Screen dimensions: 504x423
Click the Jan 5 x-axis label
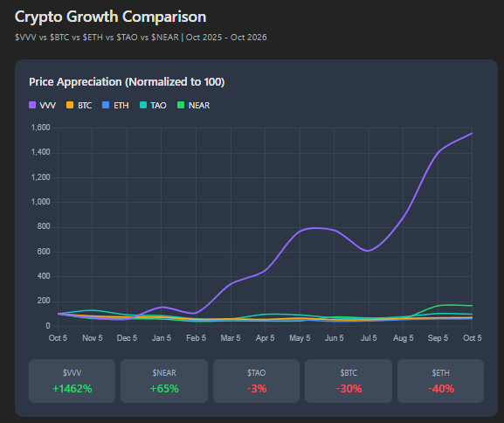pyautogui.click(x=162, y=338)
